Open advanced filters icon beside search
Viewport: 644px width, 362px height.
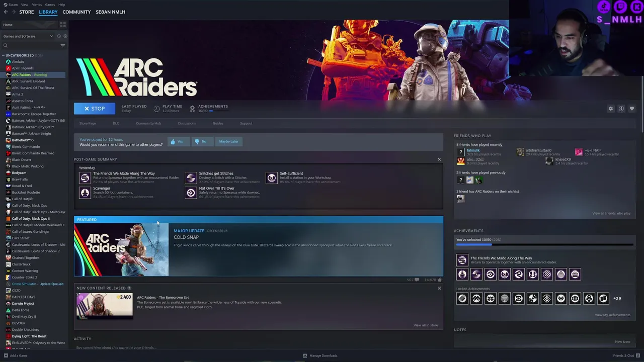(x=63, y=46)
